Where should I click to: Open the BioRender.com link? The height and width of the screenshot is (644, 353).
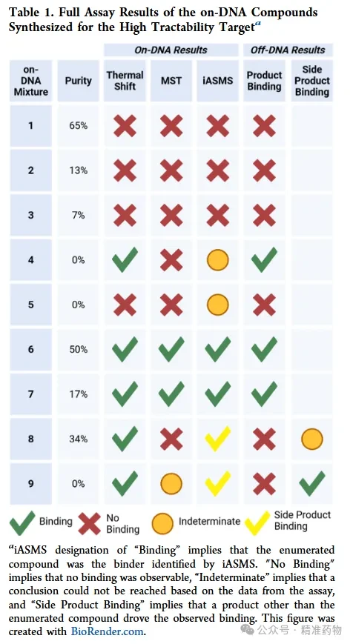coord(108,631)
